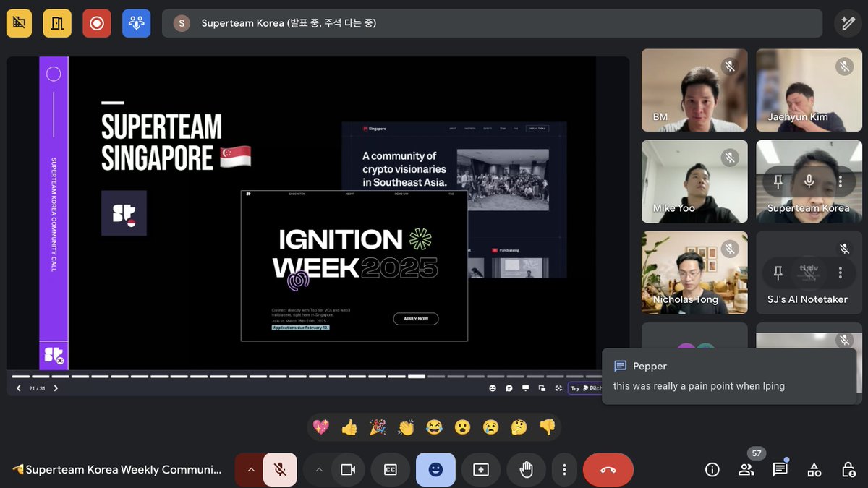This screenshot has width=868, height=488.
Task: Click the emoji reaction icon in slide toolbar
Action: pos(493,388)
